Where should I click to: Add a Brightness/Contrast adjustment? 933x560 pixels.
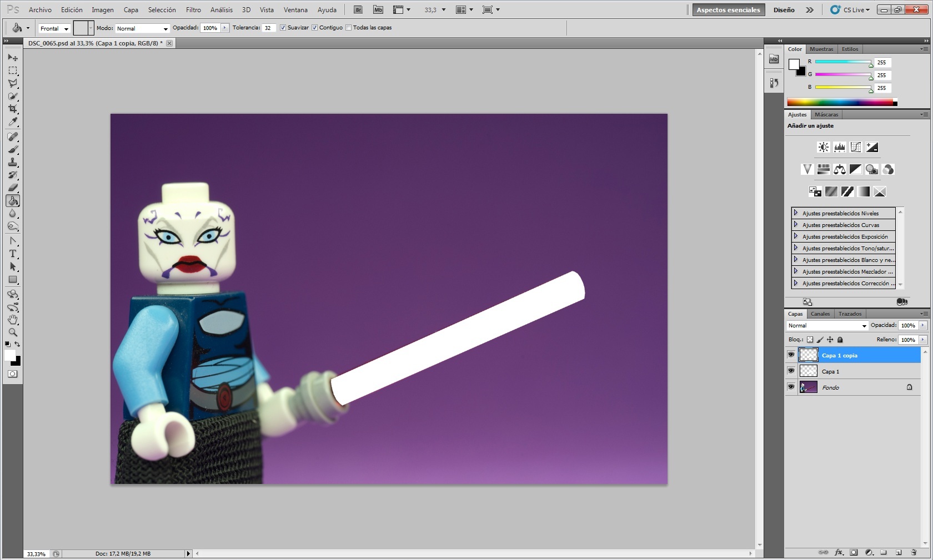(x=823, y=147)
